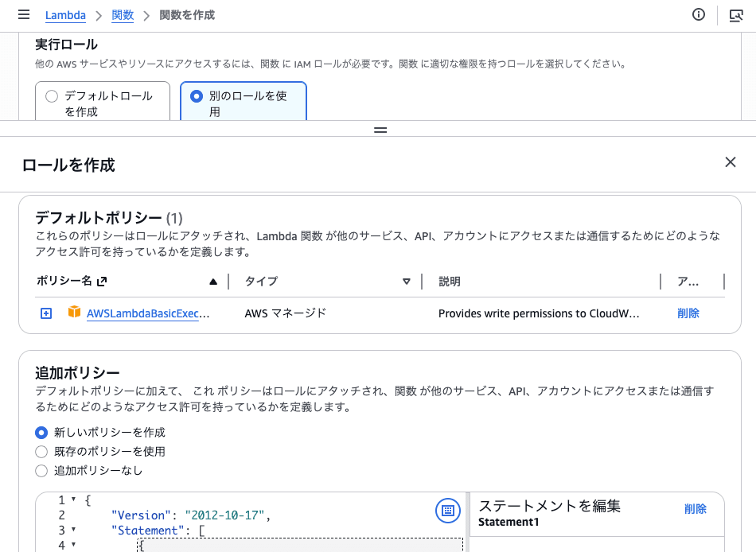Screen dimensions: 756x552
Task: Click the policy cube icon beside AWSLambdaBasicExec
Action: point(72,313)
